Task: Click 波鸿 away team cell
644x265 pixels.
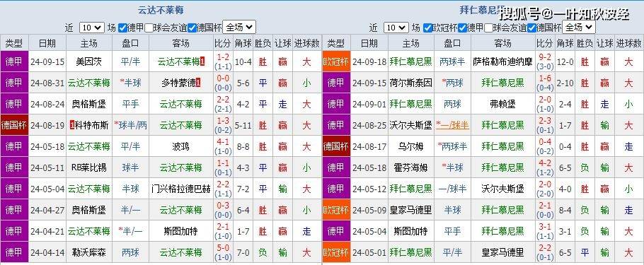Action: (x=181, y=146)
